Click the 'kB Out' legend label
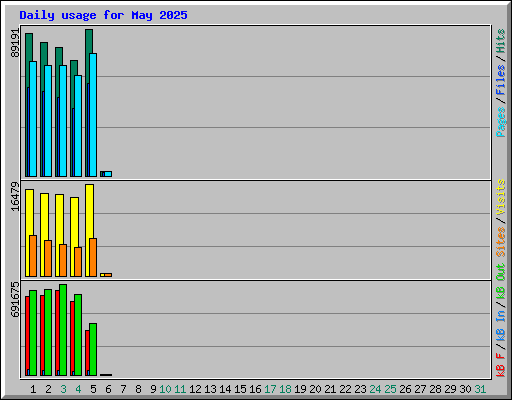This screenshot has height=400, width=512. pos(501,282)
